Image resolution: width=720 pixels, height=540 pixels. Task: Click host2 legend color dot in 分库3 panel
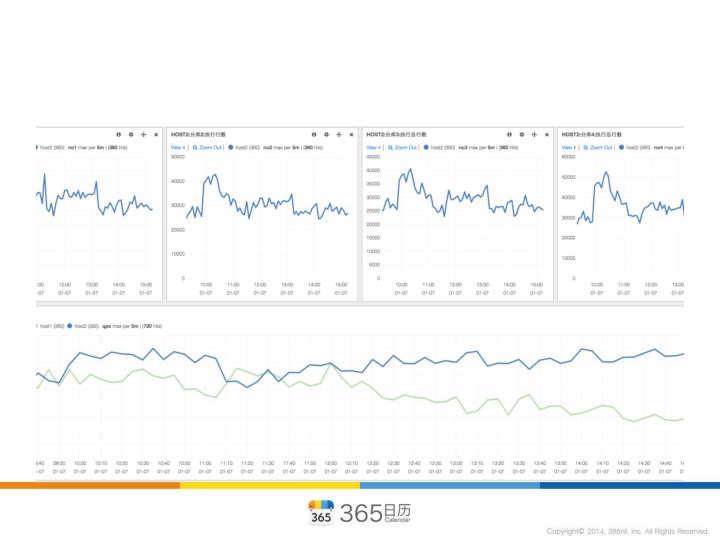tap(426, 147)
